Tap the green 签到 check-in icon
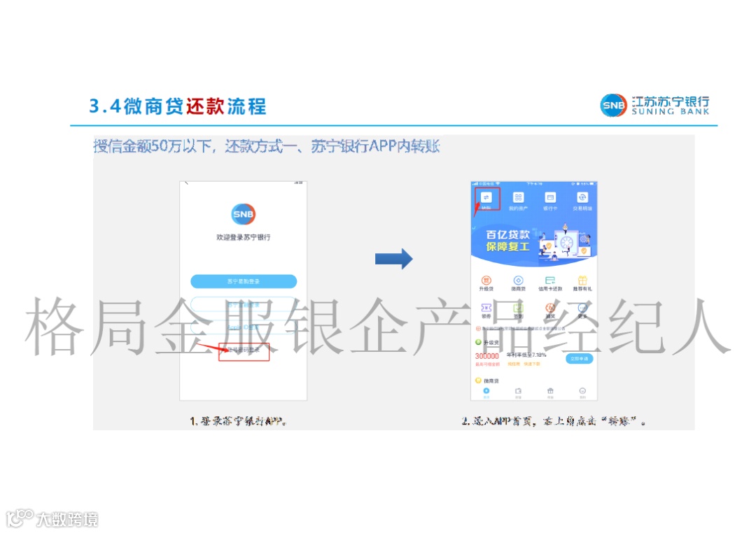Image resolution: width=756 pixels, height=533 pixels. click(x=518, y=311)
